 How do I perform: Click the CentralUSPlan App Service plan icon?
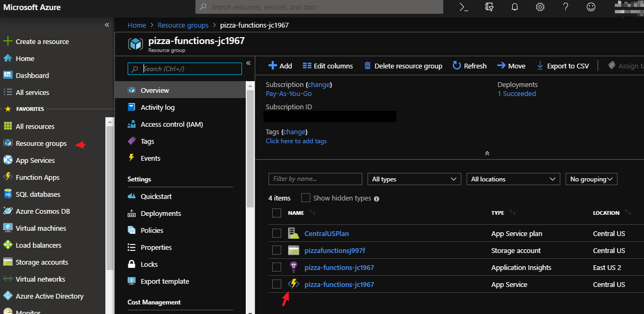click(x=293, y=233)
